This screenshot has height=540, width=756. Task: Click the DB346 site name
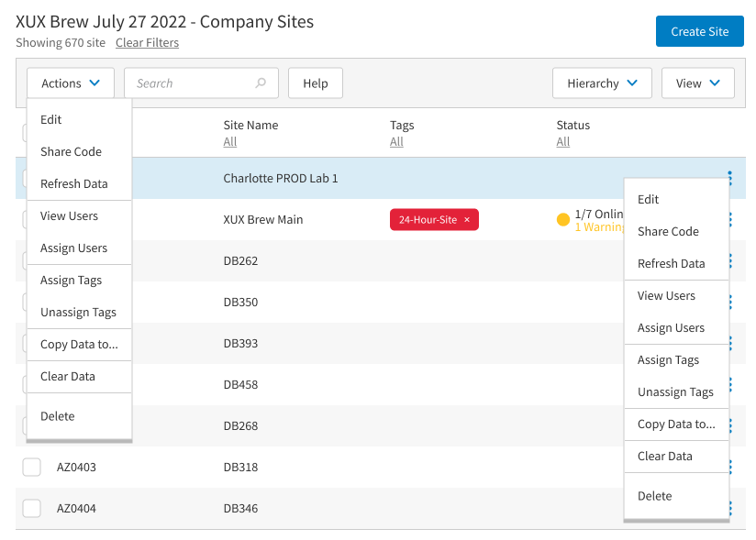tap(240, 508)
